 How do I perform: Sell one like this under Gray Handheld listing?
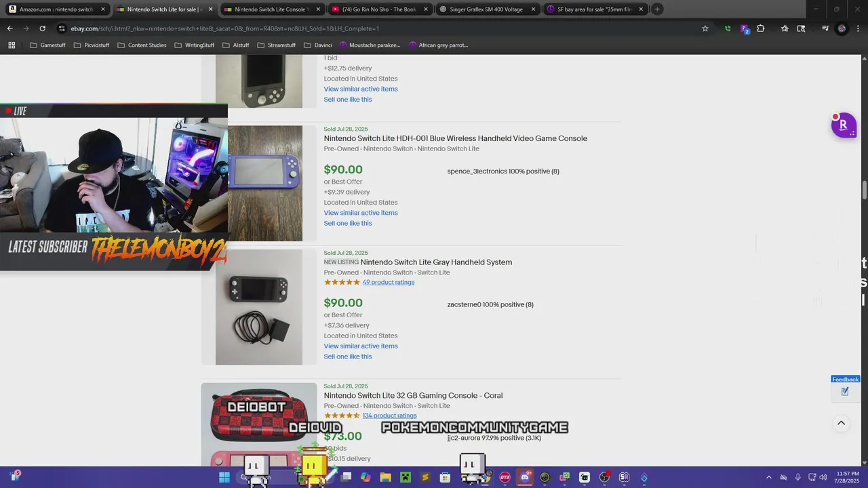coord(348,357)
